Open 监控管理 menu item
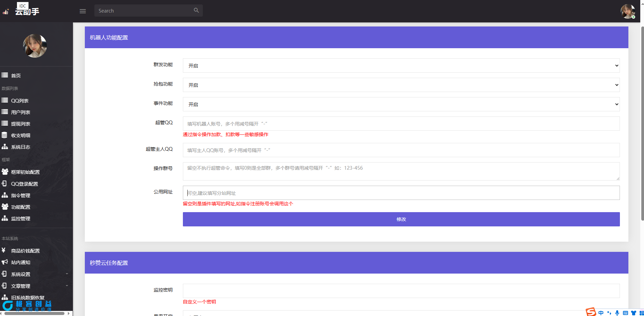Screen dimensions: 644x316 pyautogui.click(x=21, y=219)
